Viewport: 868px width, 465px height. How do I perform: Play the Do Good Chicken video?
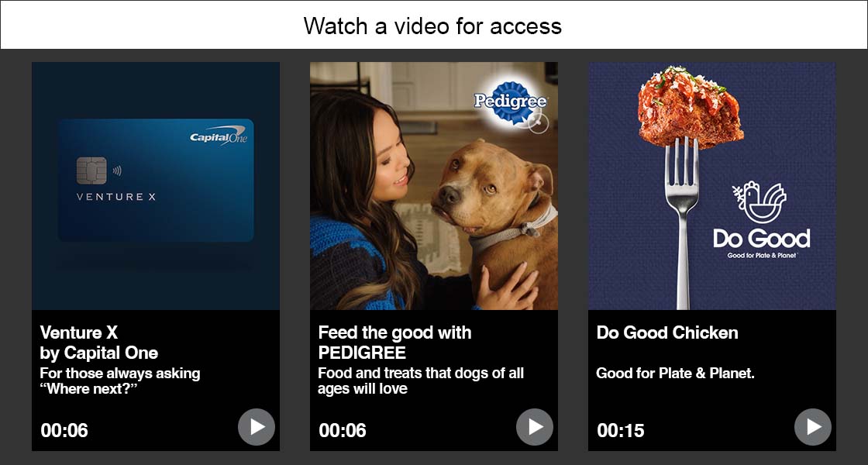coord(813,427)
